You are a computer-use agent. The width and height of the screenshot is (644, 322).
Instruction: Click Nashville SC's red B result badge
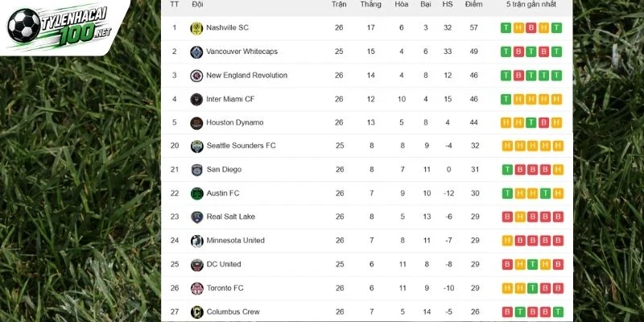(x=531, y=28)
